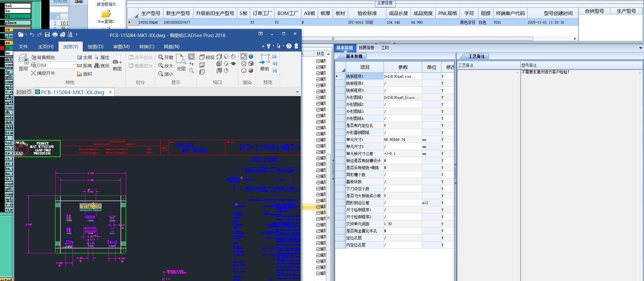Click the go to front (最前) preview icon
The height and width of the screenshot is (281, 644).
[264, 62]
